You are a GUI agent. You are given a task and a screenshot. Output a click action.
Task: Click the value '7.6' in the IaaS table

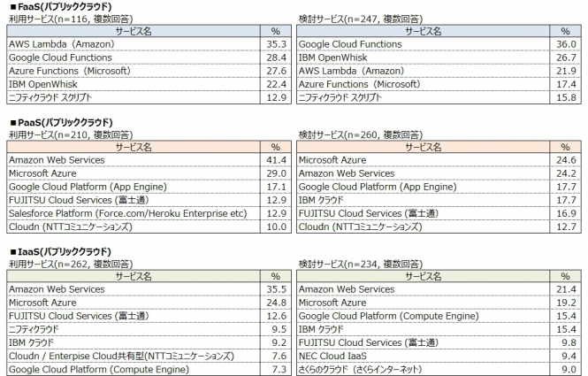click(279, 357)
